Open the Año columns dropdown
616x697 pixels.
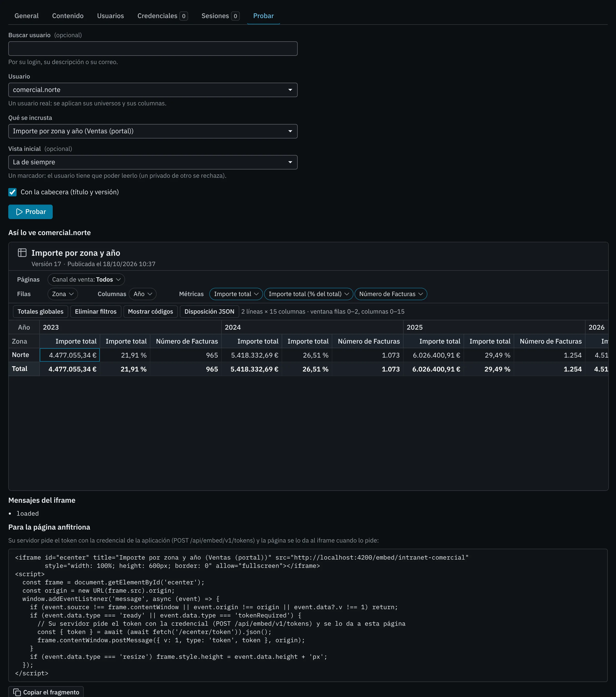143,294
